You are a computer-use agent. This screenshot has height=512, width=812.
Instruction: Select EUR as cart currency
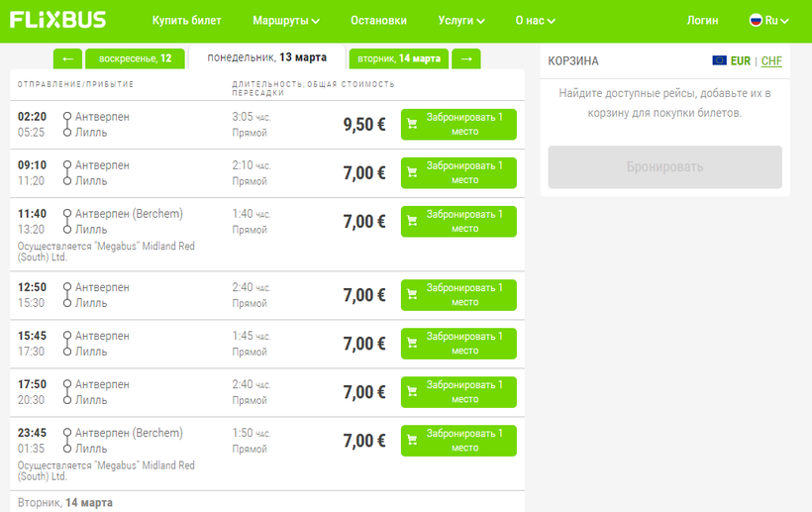(741, 61)
